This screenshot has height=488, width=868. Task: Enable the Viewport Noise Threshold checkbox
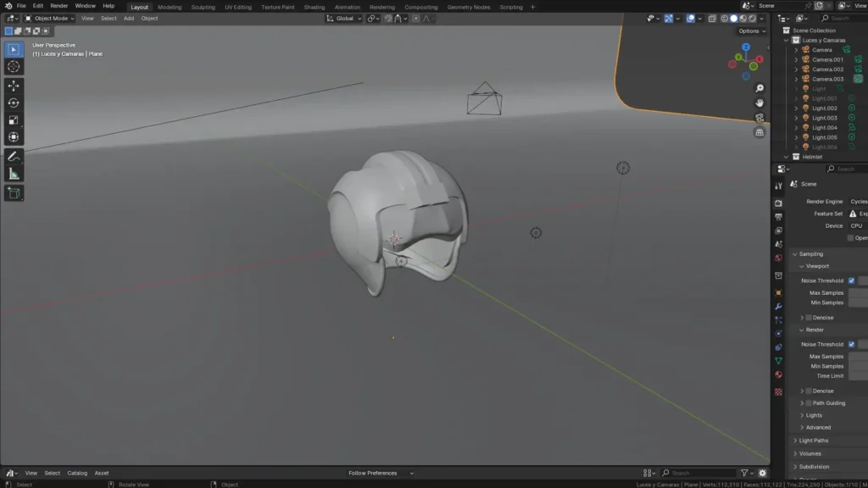point(851,280)
